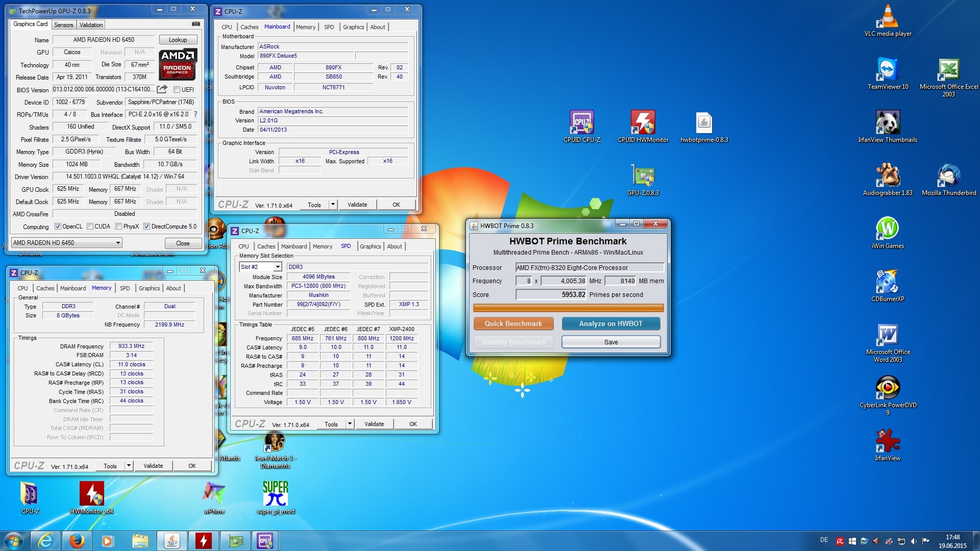The width and height of the screenshot is (980, 551).
Task: Click taskbar volume speaker icon
Action: click(913, 541)
